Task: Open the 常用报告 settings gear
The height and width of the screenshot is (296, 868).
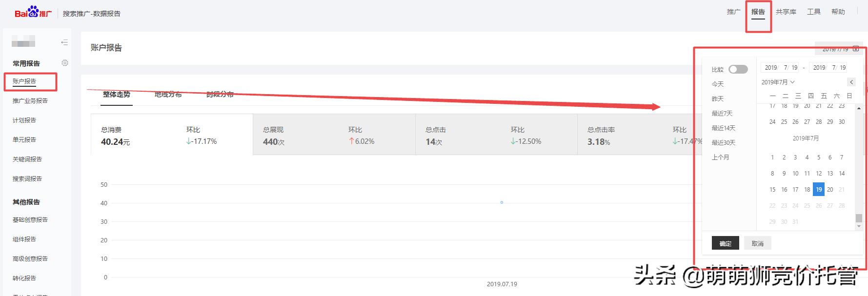Action: [x=65, y=63]
